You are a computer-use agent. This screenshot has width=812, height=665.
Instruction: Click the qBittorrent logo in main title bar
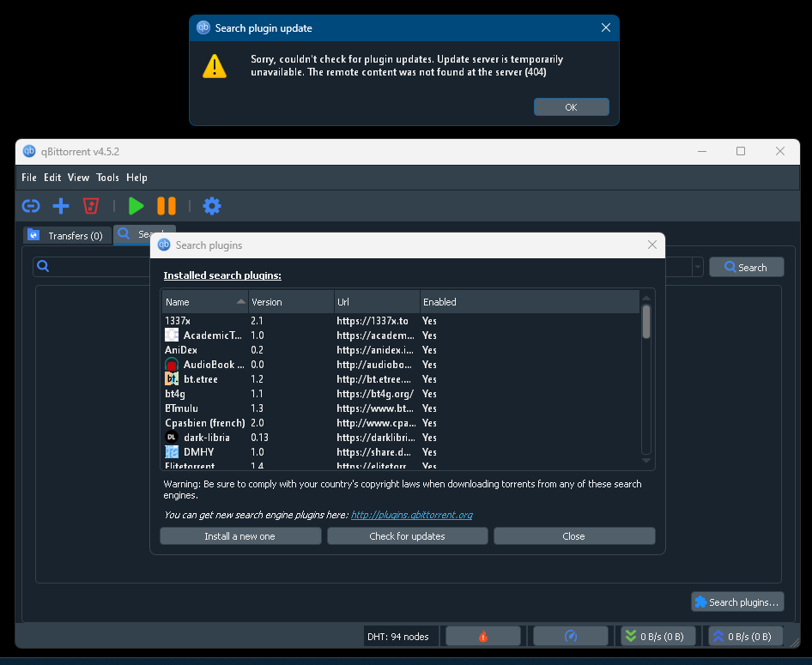tap(29, 151)
